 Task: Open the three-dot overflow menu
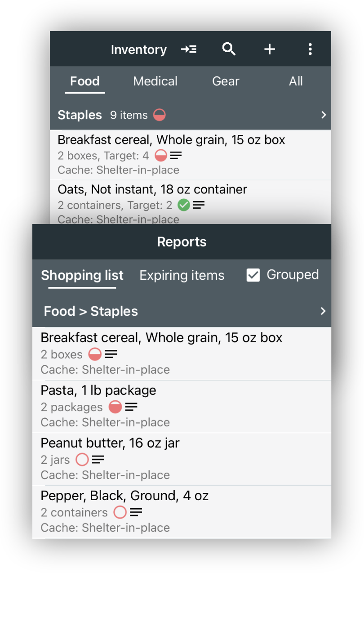[310, 49]
